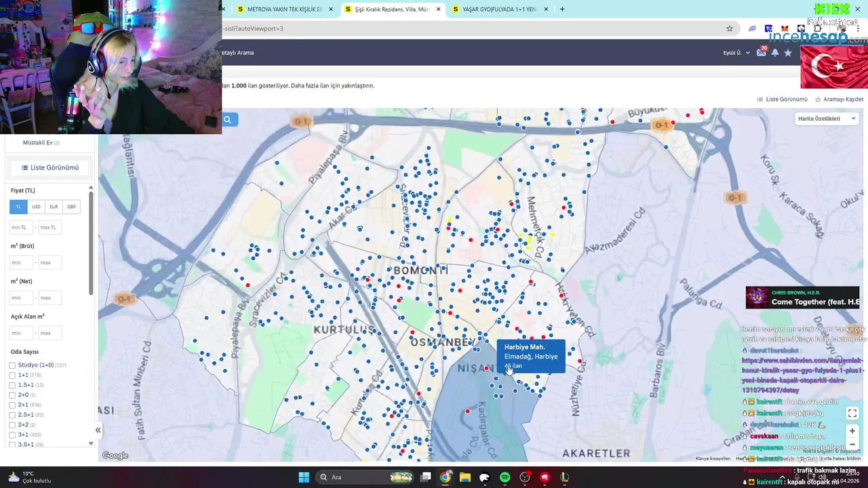Open the notifications bell icon
Image resolution: width=868 pixels, height=488 pixels.
[x=775, y=53]
